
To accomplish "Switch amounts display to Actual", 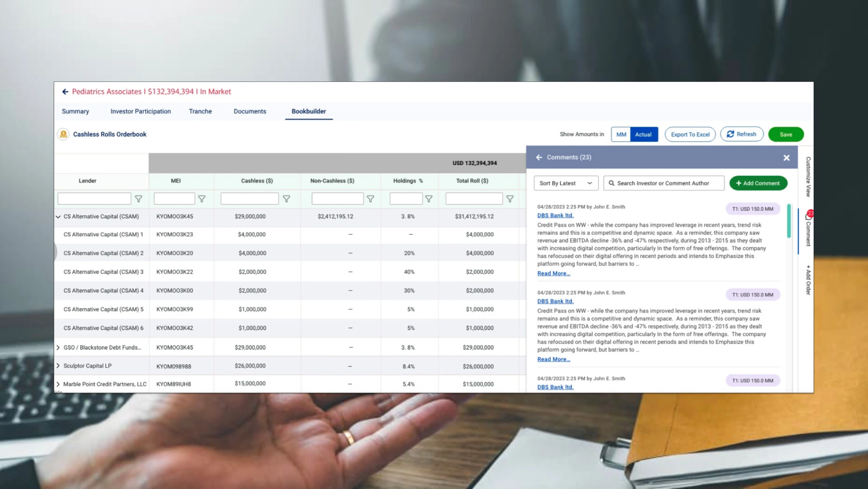I will [x=643, y=135].
